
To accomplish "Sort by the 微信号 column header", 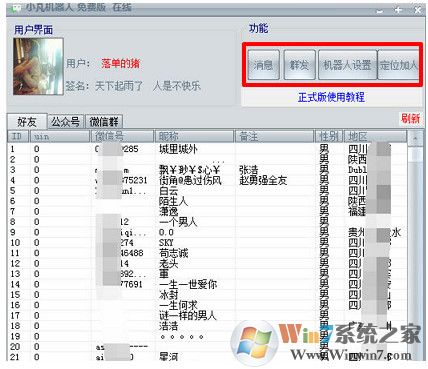I will pyautogui.click(x=122, y=136).
